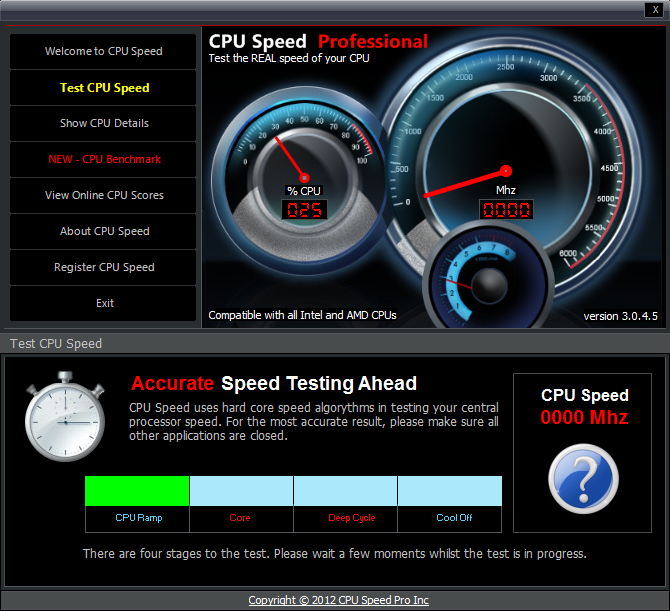Image resolution: width=670 pixels, height=611 pixels.
Task: Click the stopwatch icon
Action: (65, 417)
